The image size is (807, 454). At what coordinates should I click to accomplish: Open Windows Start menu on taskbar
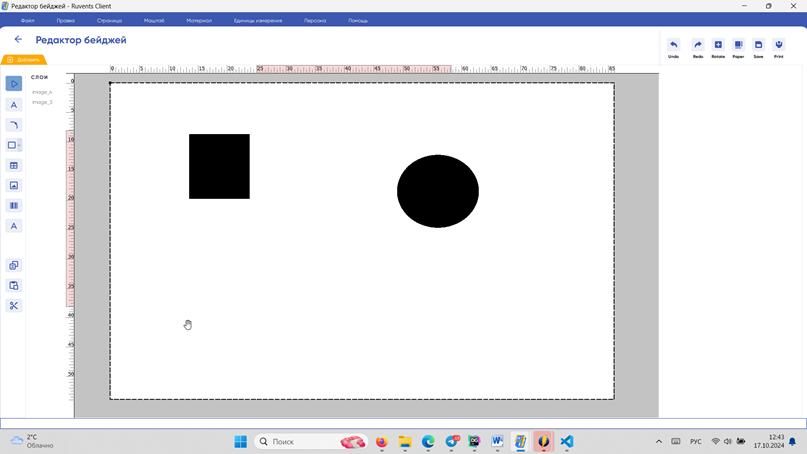[x=241, y=441]
